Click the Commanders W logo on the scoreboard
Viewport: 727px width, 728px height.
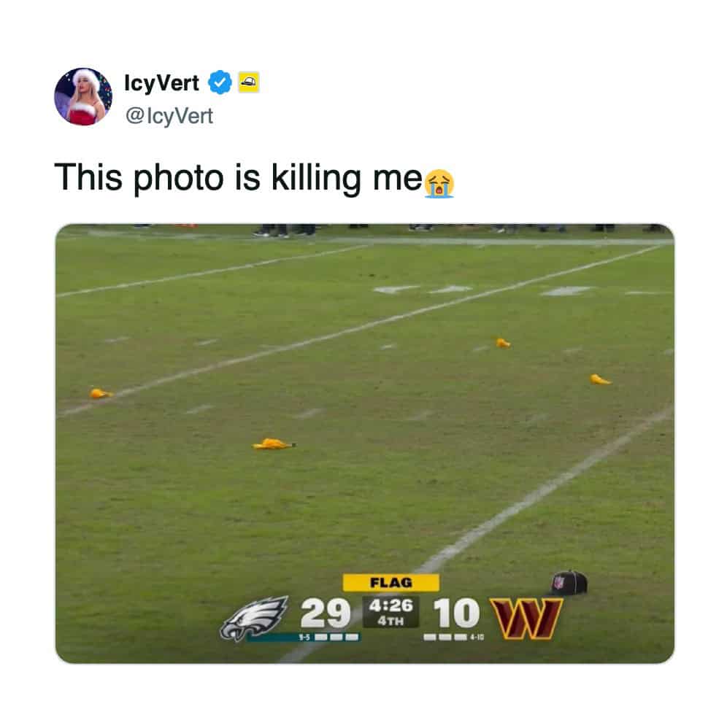pos(527,619)
